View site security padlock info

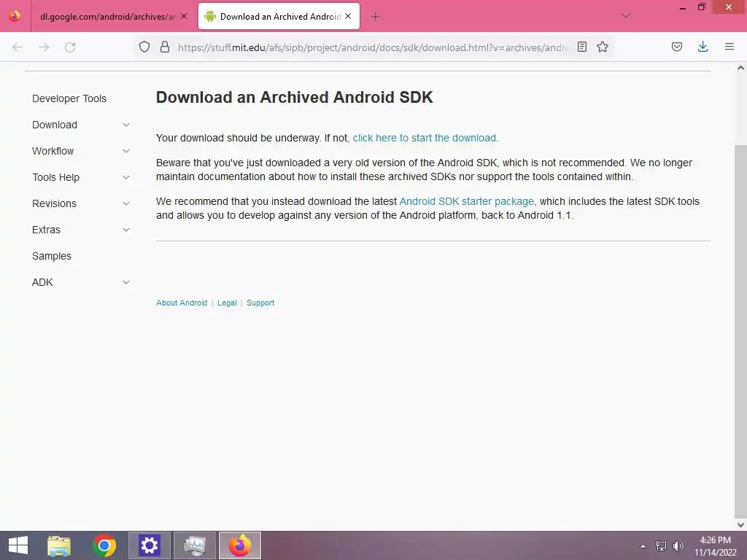[165, 47]
